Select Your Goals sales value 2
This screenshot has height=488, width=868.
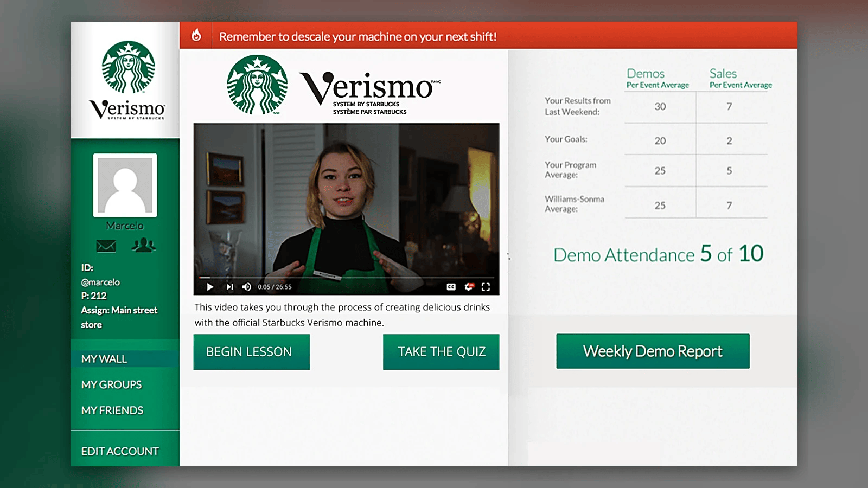(729, 141)
